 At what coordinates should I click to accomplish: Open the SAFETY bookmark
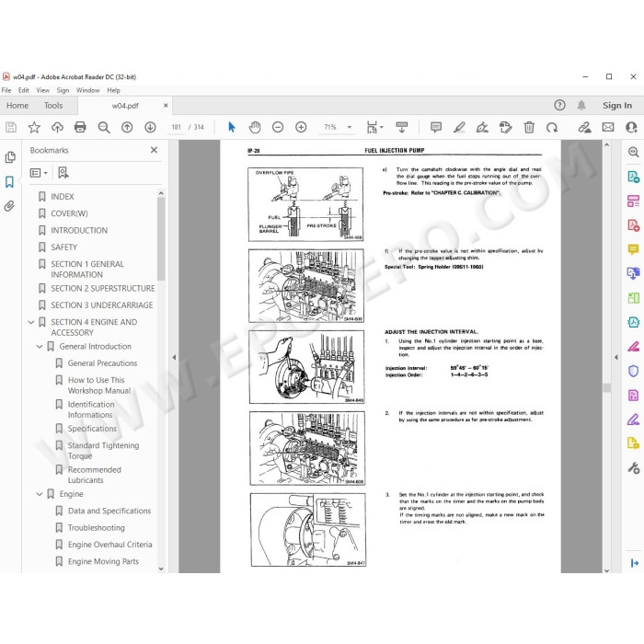[x=63, y=247]
